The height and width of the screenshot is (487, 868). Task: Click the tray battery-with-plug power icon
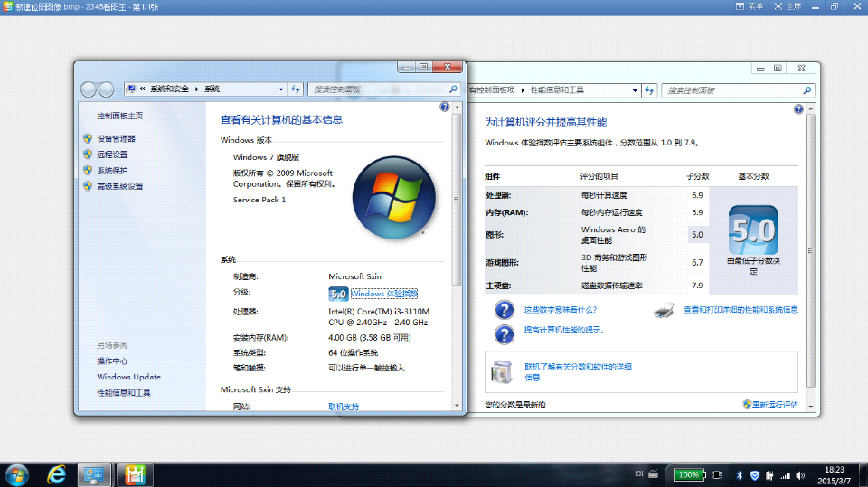pos(769,475)
